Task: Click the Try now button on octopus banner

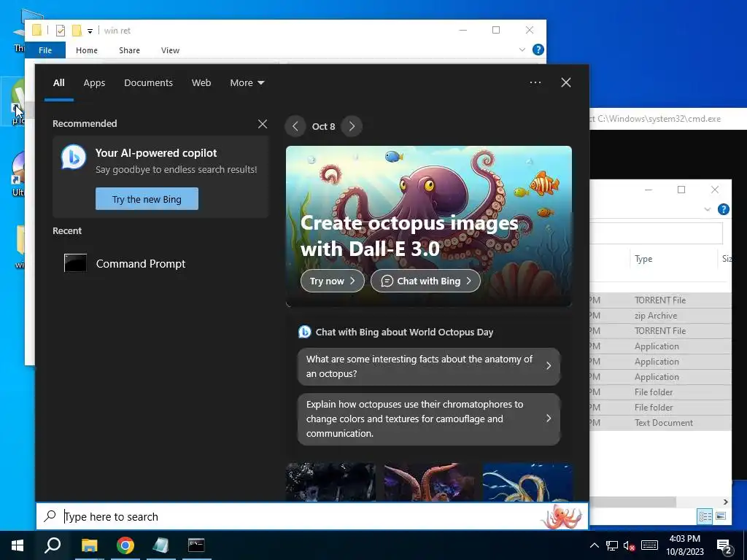Action: pos(333,281)
